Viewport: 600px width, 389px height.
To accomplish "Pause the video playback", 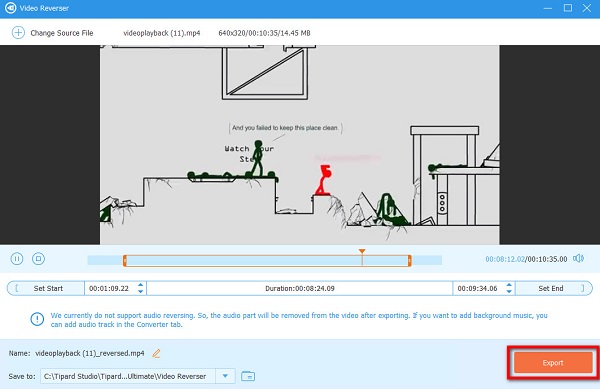I will coord(17,259).
